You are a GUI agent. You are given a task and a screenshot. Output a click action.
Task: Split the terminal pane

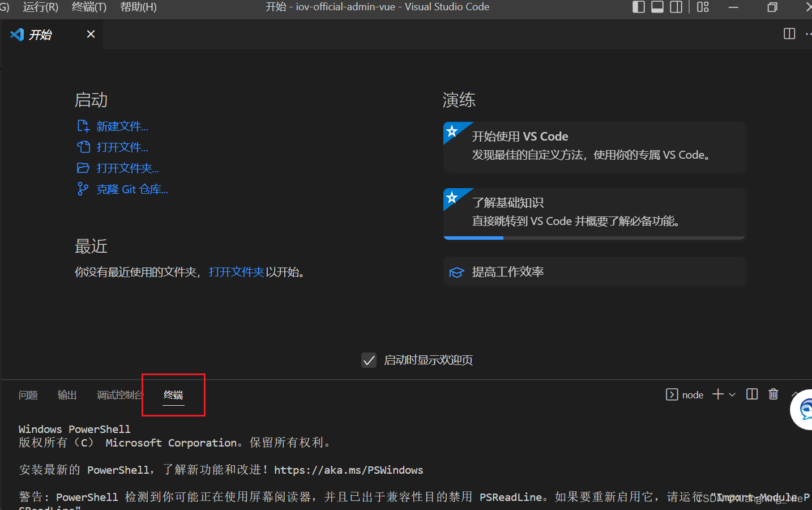(752, 394)
